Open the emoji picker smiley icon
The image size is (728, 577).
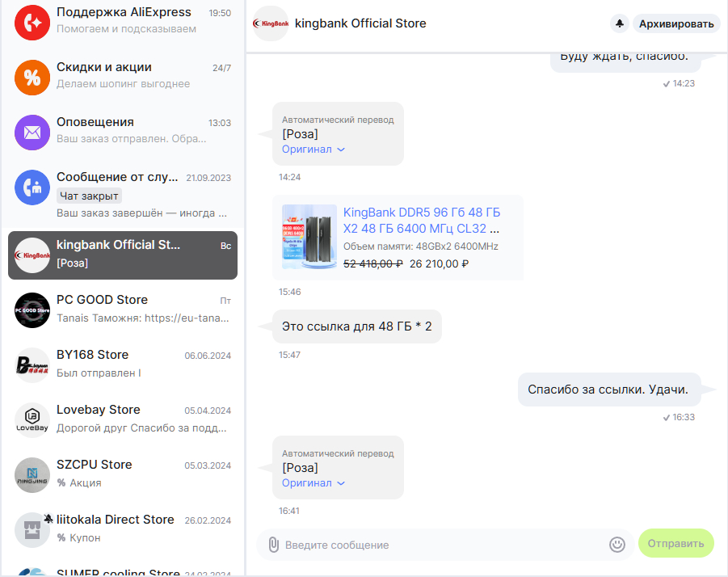point(617,545)
